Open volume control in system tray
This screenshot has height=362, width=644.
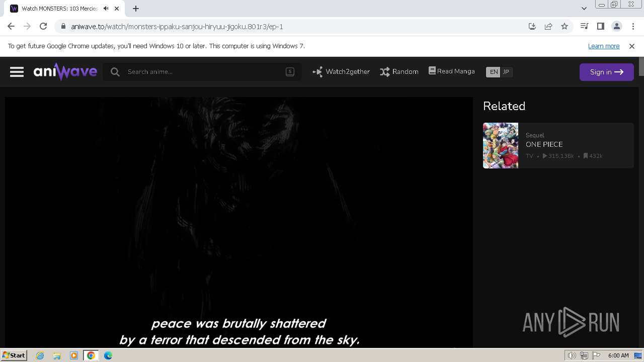572,355
